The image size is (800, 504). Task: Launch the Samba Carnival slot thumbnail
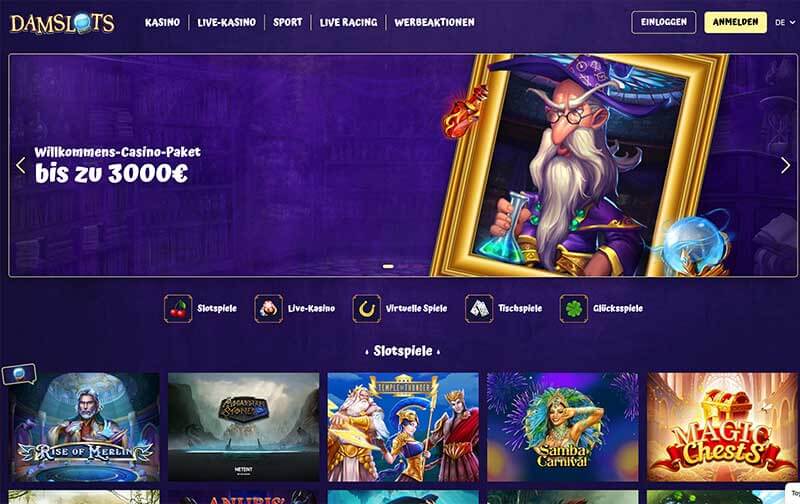click(x=563, y=427)
